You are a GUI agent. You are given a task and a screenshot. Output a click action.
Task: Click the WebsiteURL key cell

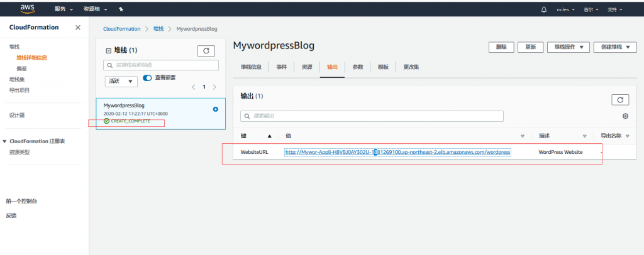point(254,152)
